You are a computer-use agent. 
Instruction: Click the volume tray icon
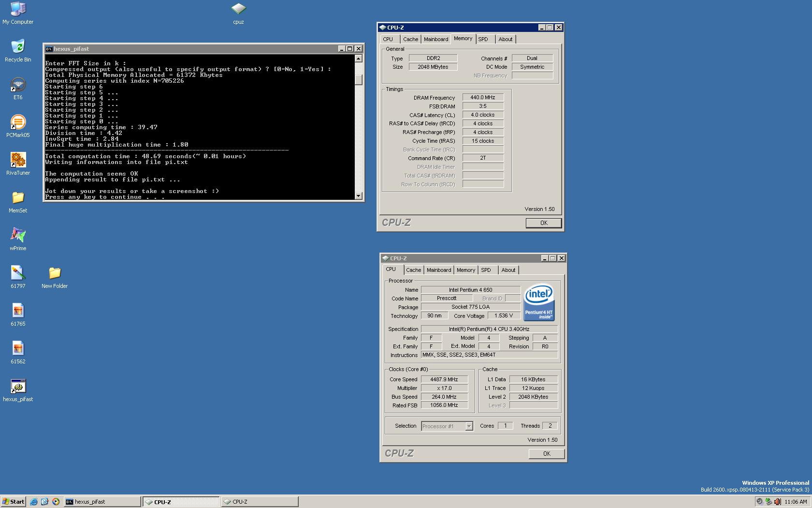[x=777, y=502]
